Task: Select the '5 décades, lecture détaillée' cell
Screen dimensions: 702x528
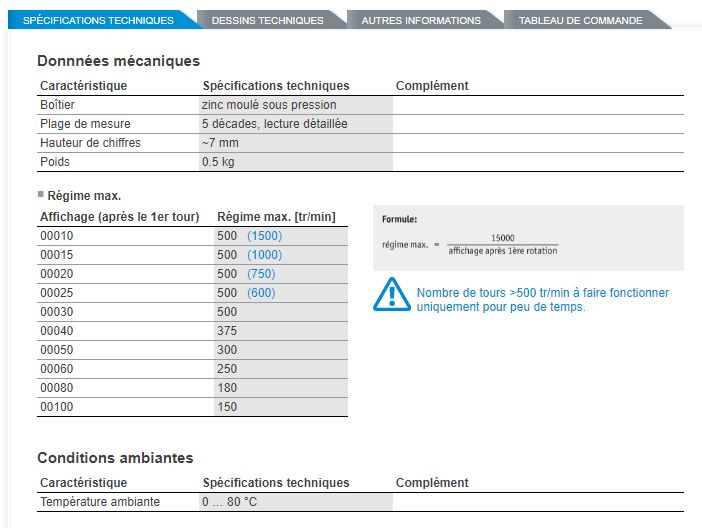Action: click(x=274, y=124)
